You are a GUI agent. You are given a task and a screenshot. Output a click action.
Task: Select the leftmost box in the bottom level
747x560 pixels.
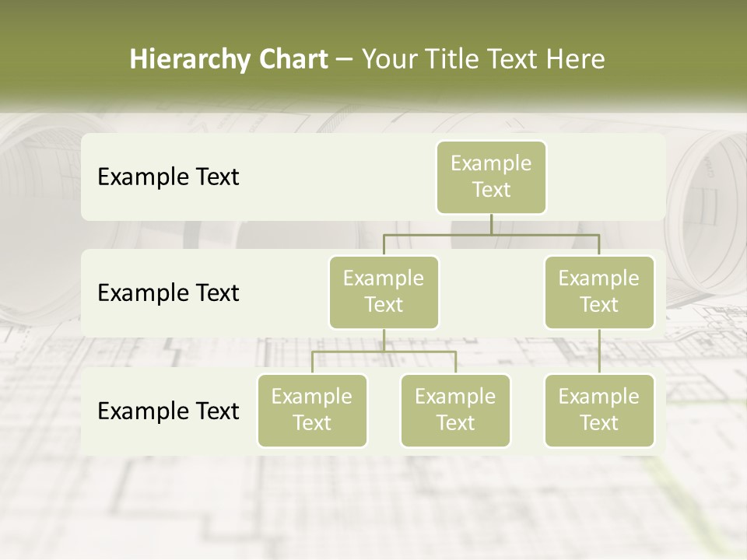tap(312, 410)
